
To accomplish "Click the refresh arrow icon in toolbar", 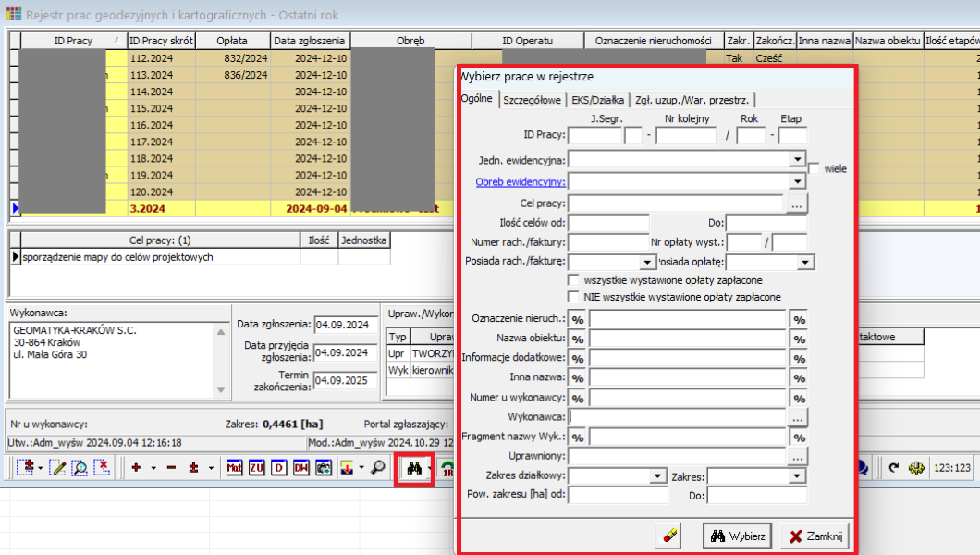I will pyautogui.click(x=894, y=468).
